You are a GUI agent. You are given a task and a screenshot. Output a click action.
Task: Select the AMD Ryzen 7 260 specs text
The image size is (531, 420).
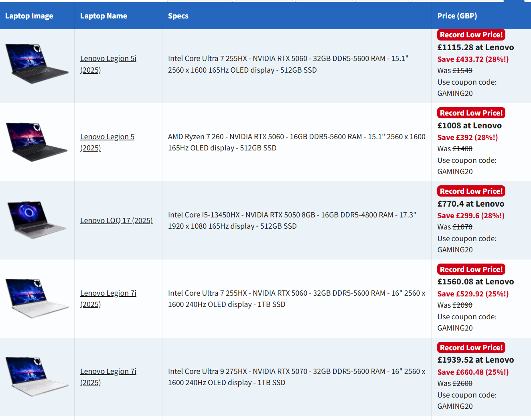(x=297, y=142)
